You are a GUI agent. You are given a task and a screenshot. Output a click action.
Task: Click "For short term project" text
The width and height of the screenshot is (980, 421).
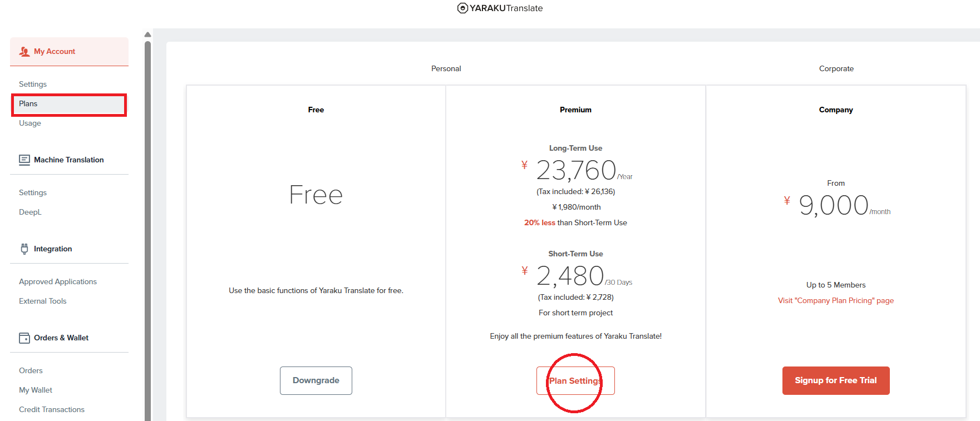pos(575,313)
